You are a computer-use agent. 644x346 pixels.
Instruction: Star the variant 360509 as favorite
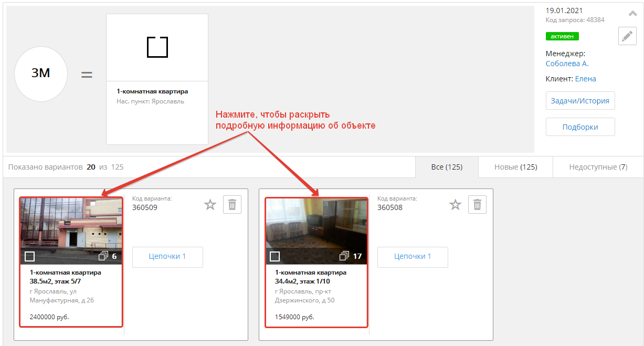coord(210,205)
